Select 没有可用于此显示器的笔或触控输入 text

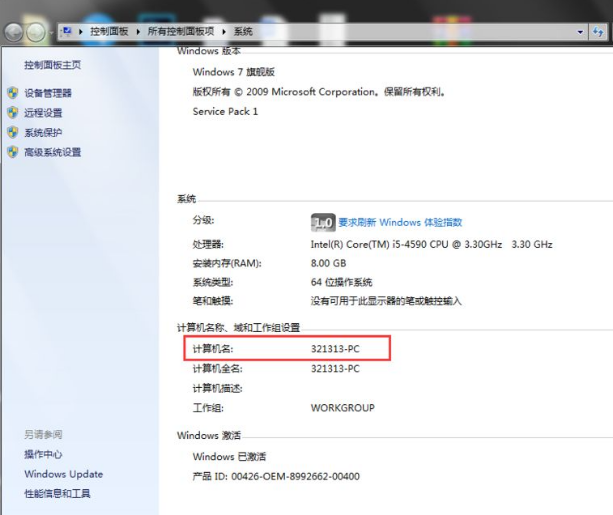click(x=386, y=301)
